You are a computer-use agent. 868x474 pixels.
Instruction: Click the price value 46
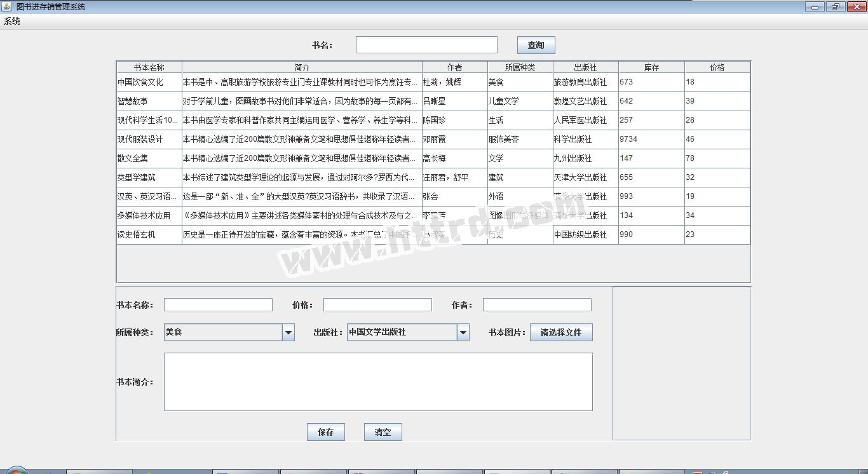click(x=717, y=139)
